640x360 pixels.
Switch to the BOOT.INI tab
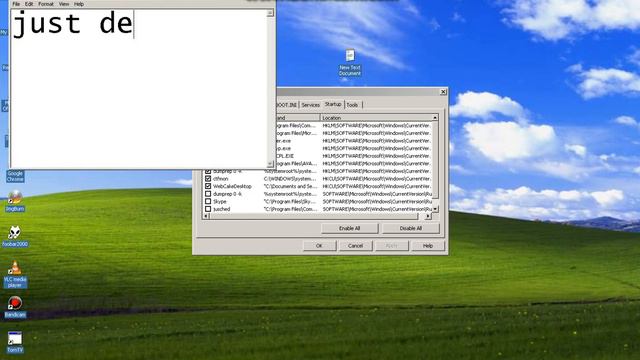287,105
